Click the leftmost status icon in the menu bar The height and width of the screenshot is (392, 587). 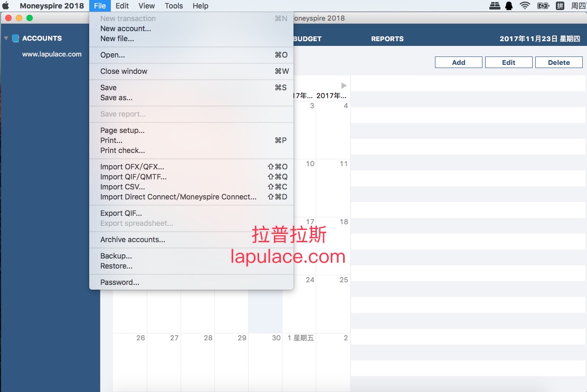(x=495, y=6)
